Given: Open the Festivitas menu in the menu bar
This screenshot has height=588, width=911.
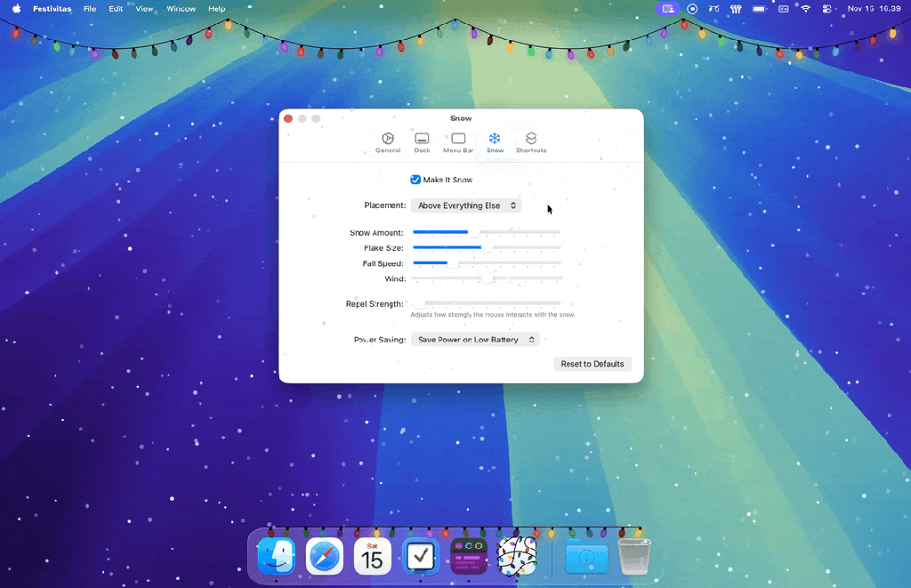Looking at the screenshot, I should (x=52, y=8).
